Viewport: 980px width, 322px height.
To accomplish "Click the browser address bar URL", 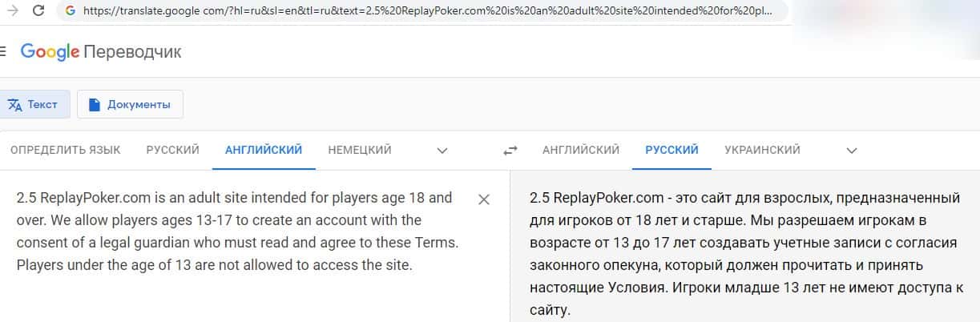I will [x=425, y=11].
